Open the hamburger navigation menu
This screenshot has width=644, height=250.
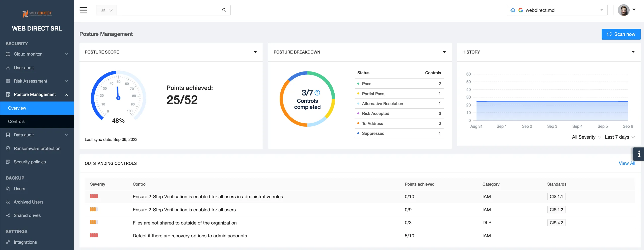pyautogui.click(x=83, y=10)
